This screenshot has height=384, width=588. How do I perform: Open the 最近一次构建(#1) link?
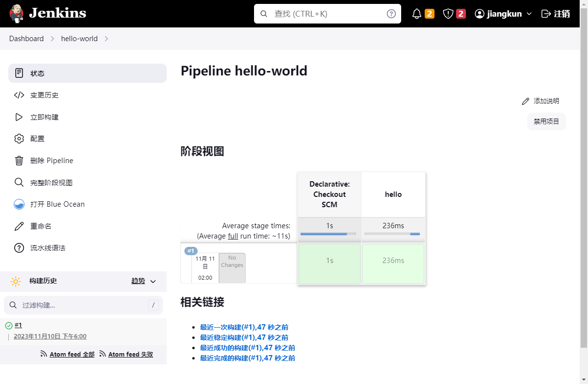click(x=244, y=327)
